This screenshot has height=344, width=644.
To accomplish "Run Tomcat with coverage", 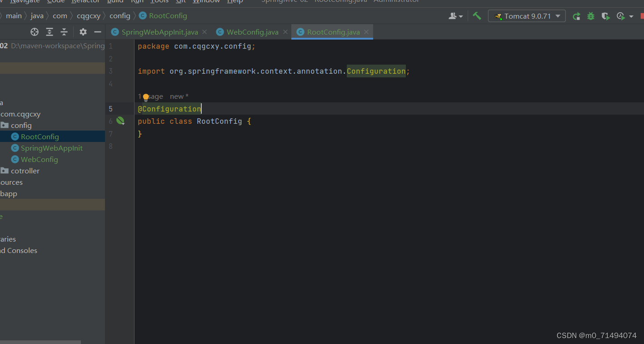I will click(x=605, y=16).
